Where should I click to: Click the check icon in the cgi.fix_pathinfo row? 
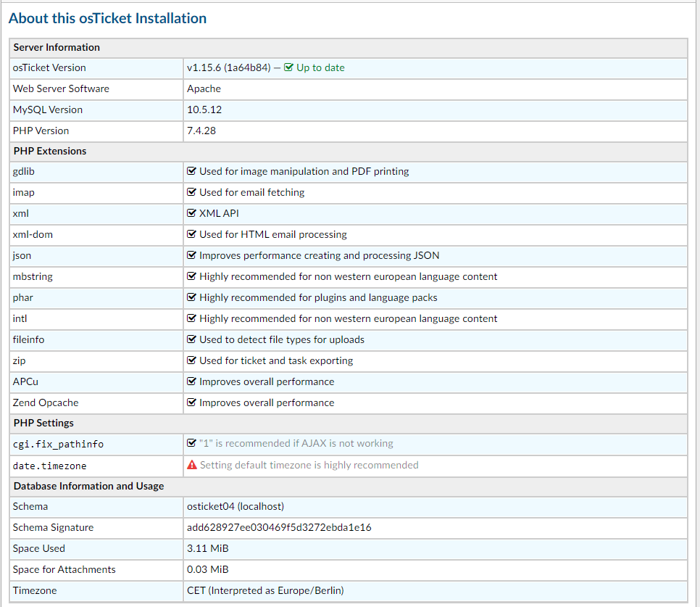(x=192, y=443)
